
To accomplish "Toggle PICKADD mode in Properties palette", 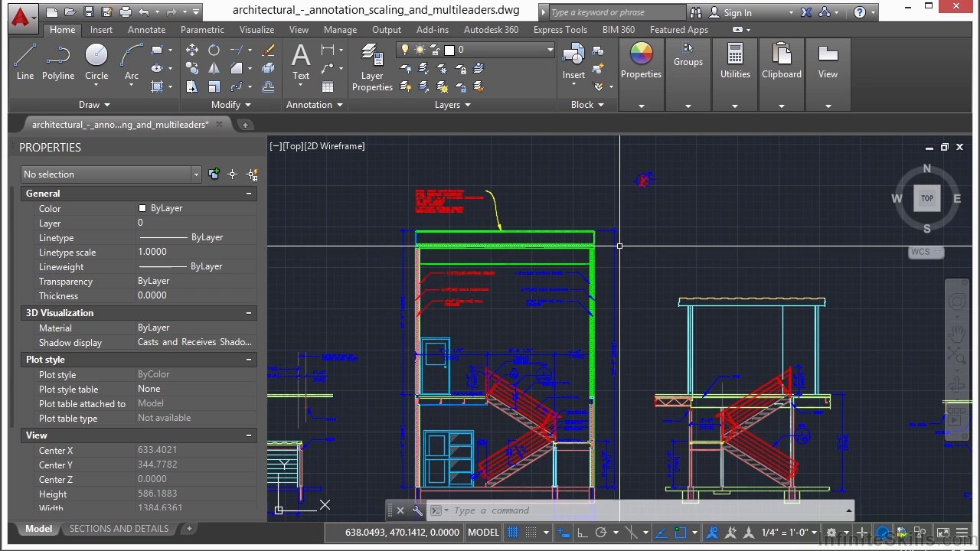I will 214,174.
